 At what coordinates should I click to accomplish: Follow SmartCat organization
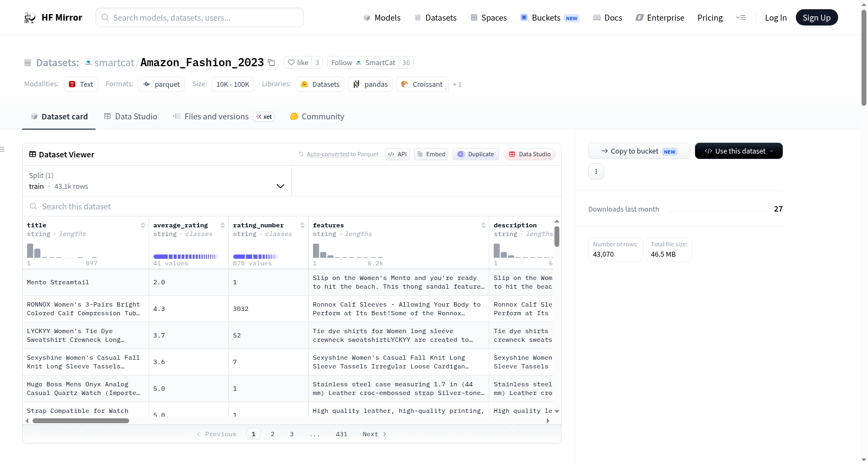click(x=363, y=62)
